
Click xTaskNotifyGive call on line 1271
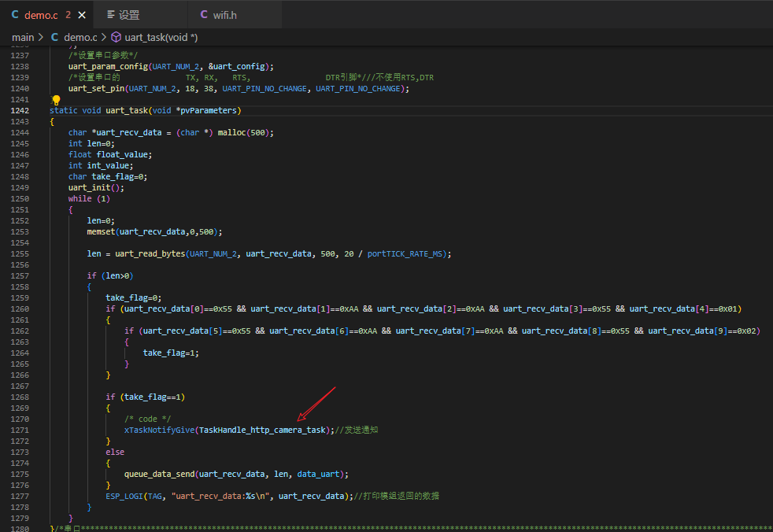pos(159,430)
